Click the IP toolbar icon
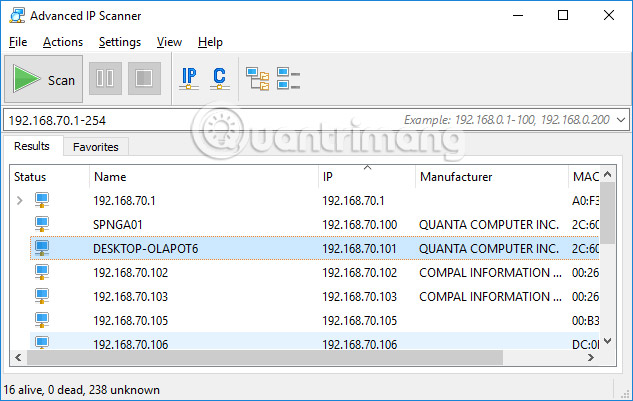Screen dimensions: 633x401 coord(188,78)
